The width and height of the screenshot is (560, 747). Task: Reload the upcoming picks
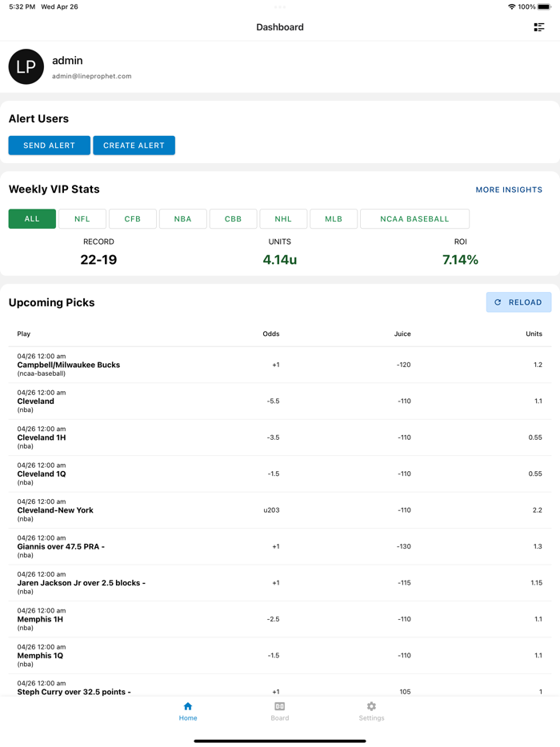click(x=518, y=302)
